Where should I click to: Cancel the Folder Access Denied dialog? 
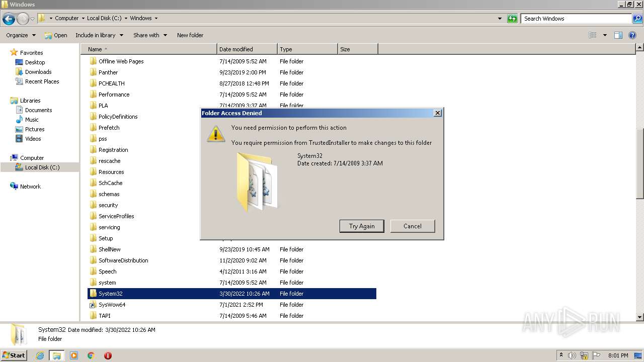[413, 226]
